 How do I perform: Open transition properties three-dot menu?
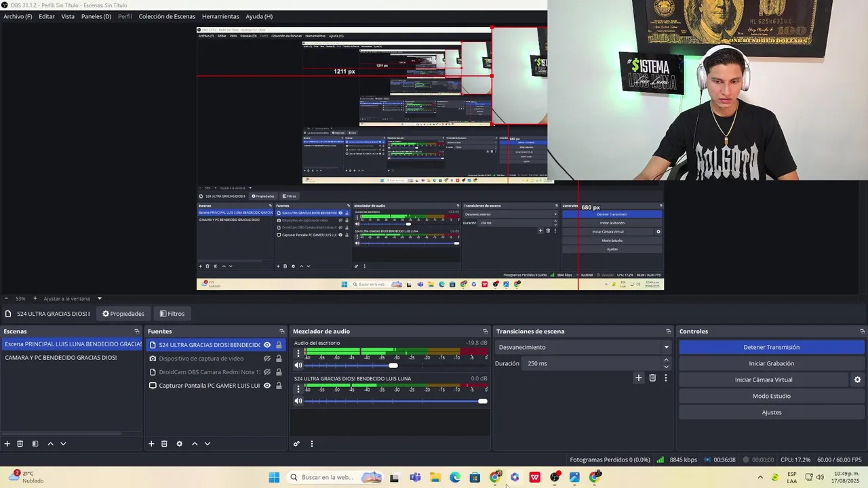point(666,378)
